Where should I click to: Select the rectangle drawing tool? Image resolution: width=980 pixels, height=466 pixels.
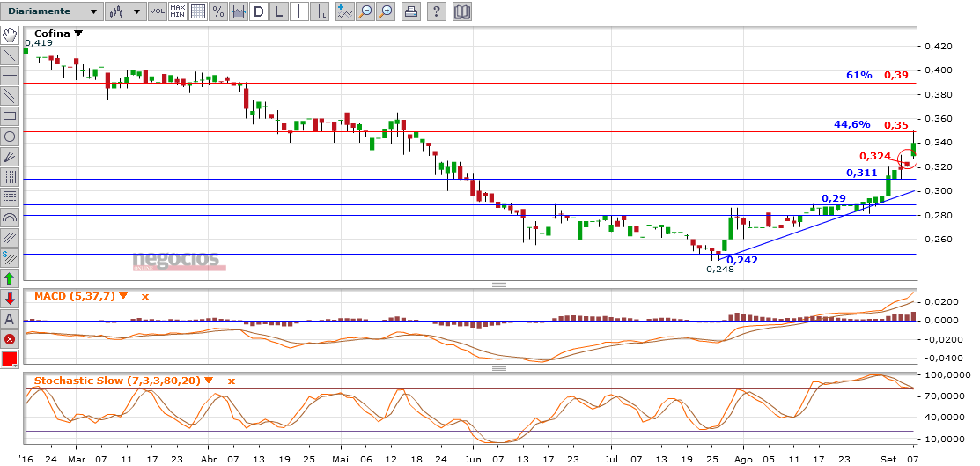(10, 115)
